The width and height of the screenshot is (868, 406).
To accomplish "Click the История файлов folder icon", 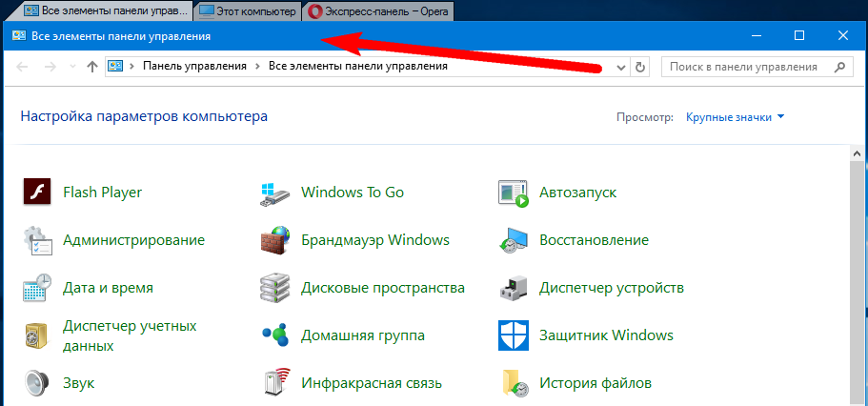I will tap(514, 383).
